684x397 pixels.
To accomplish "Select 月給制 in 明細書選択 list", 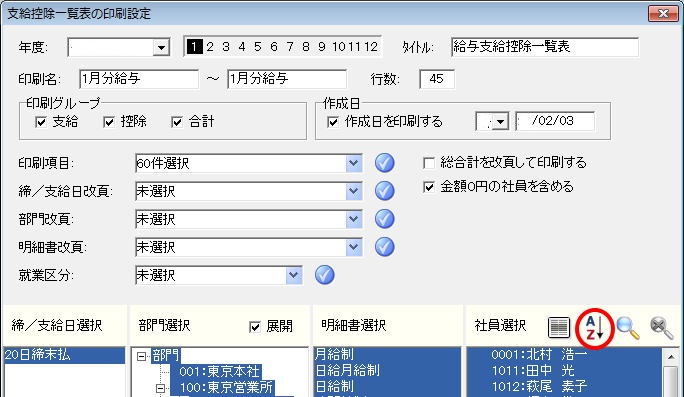I will tap(387, 355).
